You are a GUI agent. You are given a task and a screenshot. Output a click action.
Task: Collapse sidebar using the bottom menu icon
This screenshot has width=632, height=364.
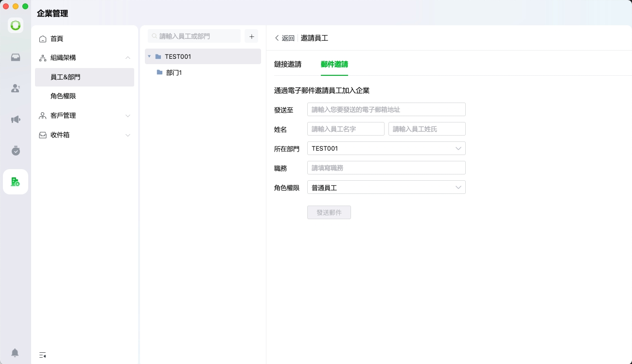click(x=43, y=355)
